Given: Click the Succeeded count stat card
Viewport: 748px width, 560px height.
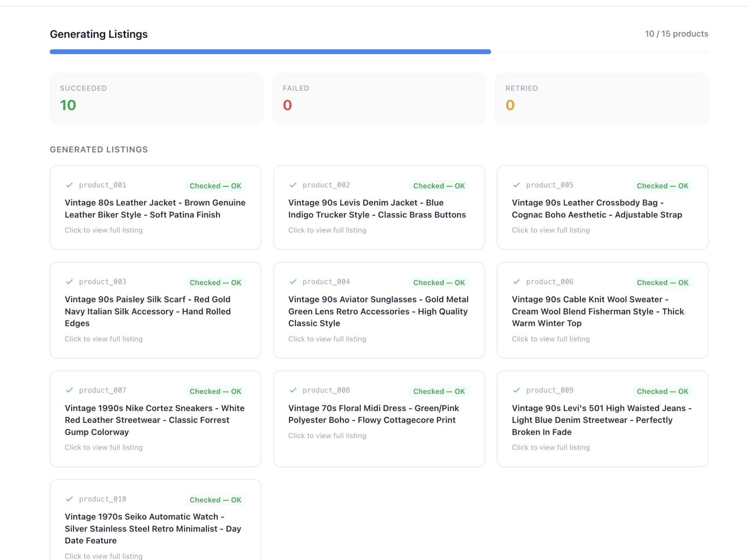Looking at the screenshot, I should [x=156, y=99].
